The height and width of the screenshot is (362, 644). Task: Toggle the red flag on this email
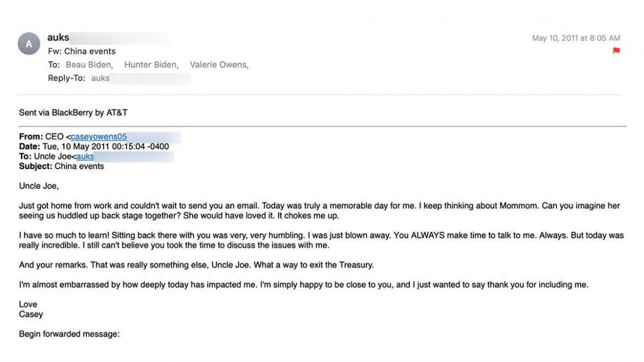click(x=616, y=51)
